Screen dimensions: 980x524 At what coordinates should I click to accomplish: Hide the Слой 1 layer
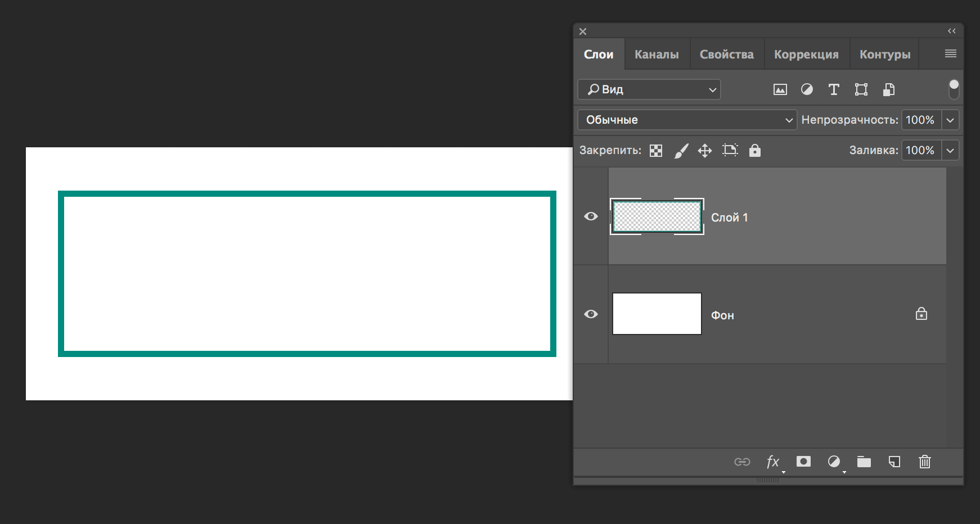tap(591, 216)
